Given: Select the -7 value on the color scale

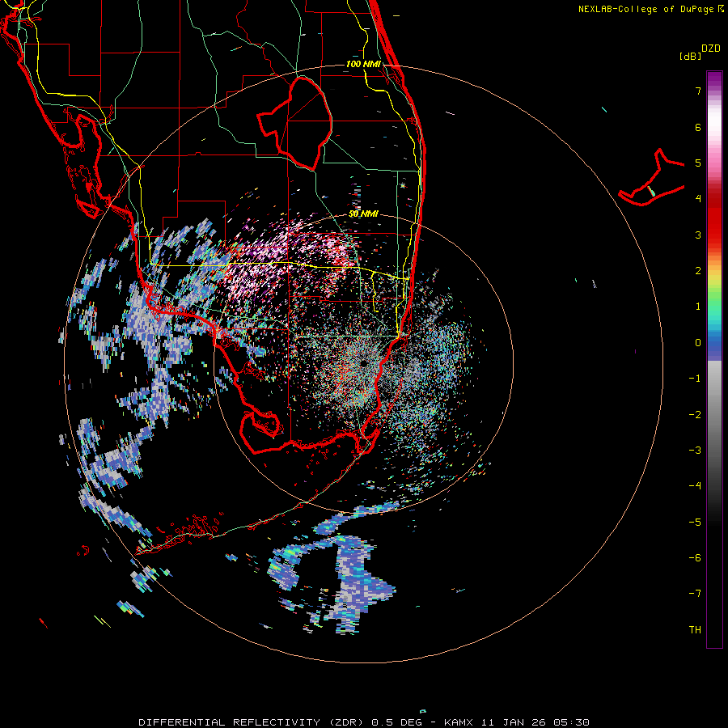Looking at the screenshot, I should (695, 594).
